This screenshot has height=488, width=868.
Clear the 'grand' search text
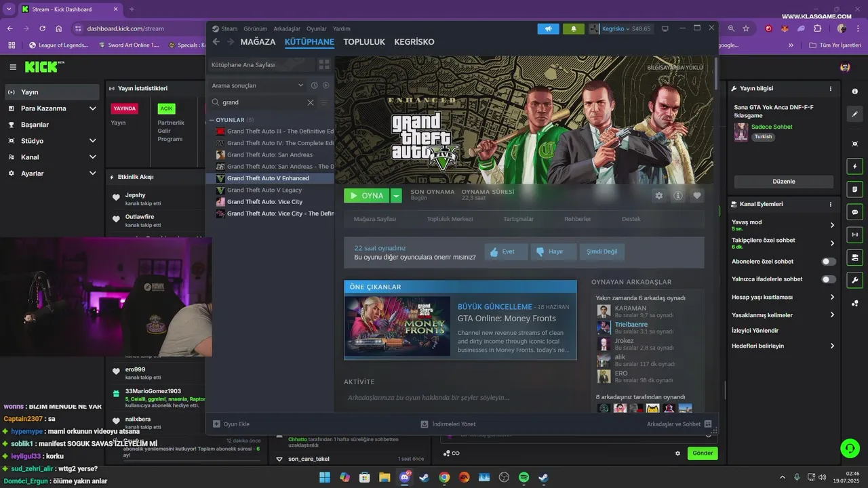click(311, 102)
